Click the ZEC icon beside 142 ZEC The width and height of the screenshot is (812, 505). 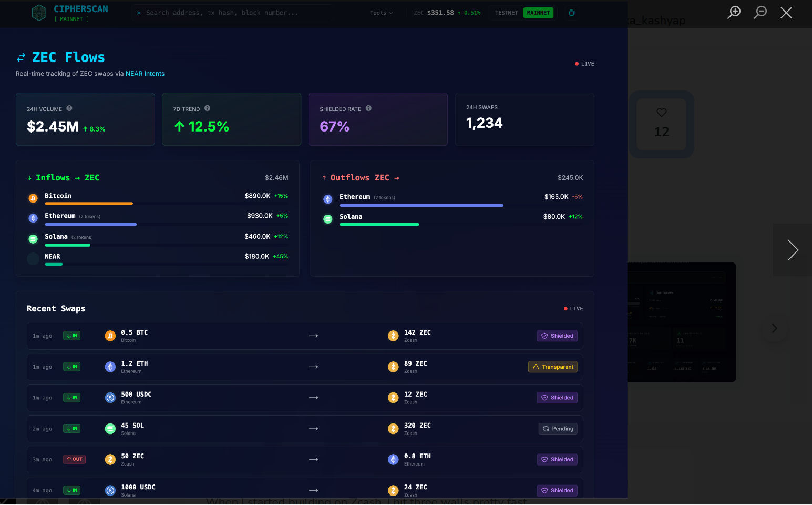click(x=393, y=336)
